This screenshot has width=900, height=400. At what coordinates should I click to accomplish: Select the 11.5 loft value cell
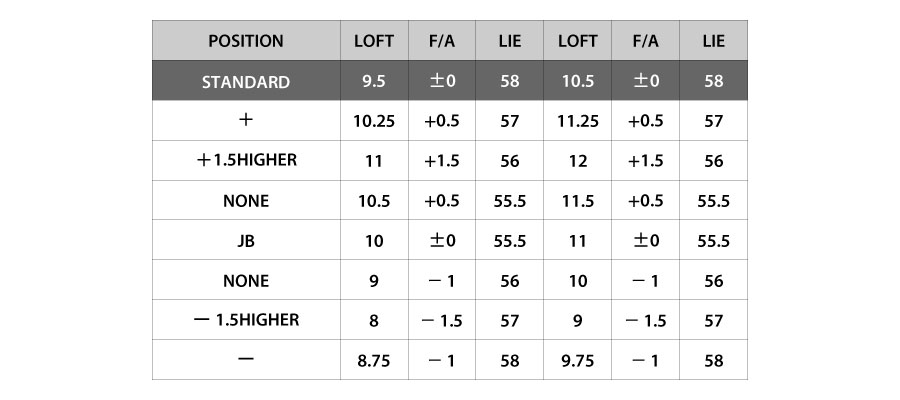coord(577,201)
